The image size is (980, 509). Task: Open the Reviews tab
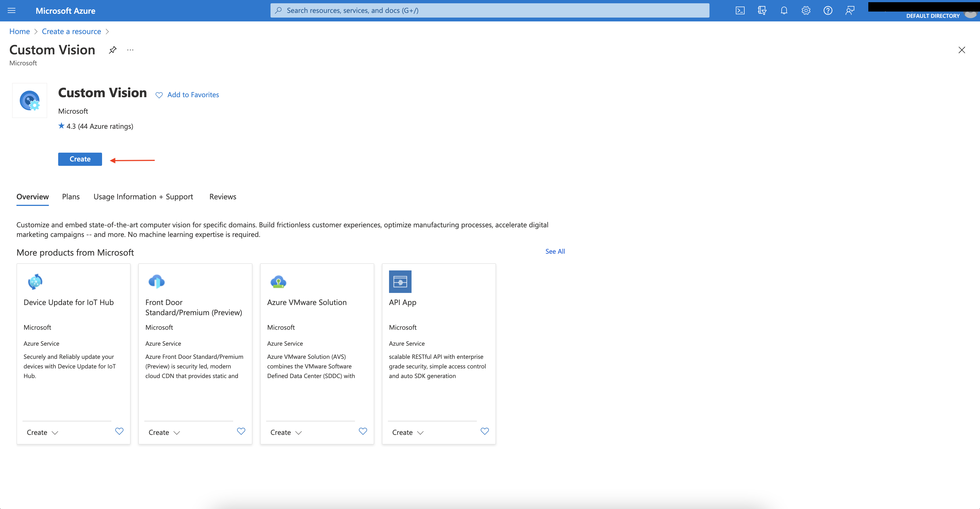pyautogui.click(x=223, y=197)
